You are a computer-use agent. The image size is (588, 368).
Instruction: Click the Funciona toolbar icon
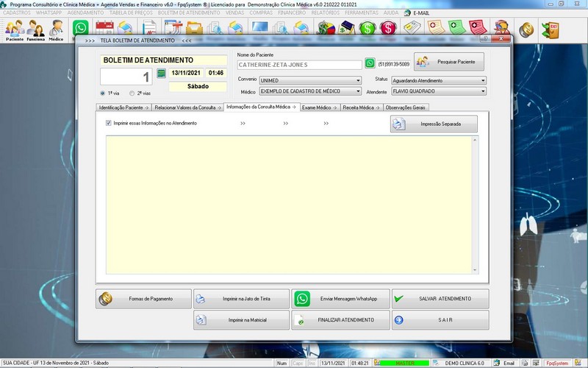tap(35, 30)
